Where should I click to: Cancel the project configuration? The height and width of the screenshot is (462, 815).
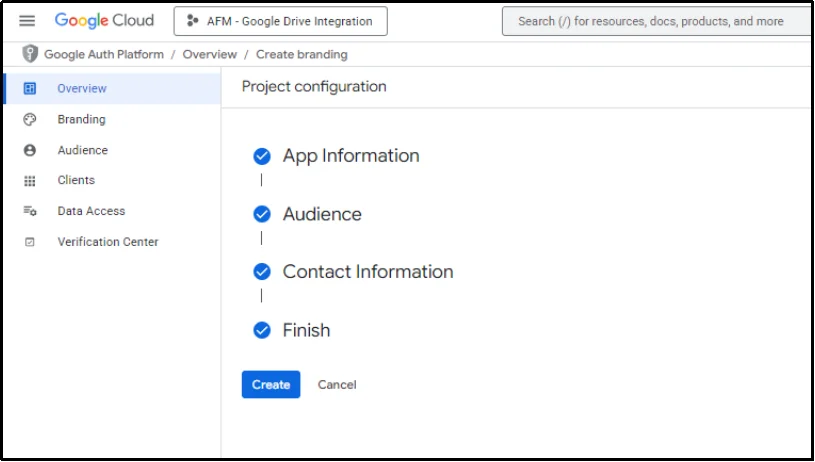point(337,385)
